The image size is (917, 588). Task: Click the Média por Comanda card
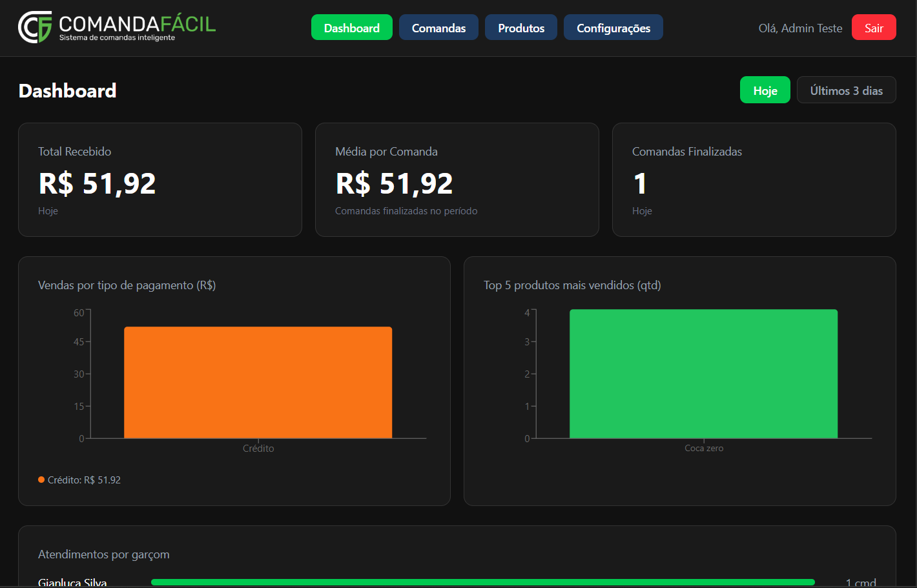[x=457, y=179]
